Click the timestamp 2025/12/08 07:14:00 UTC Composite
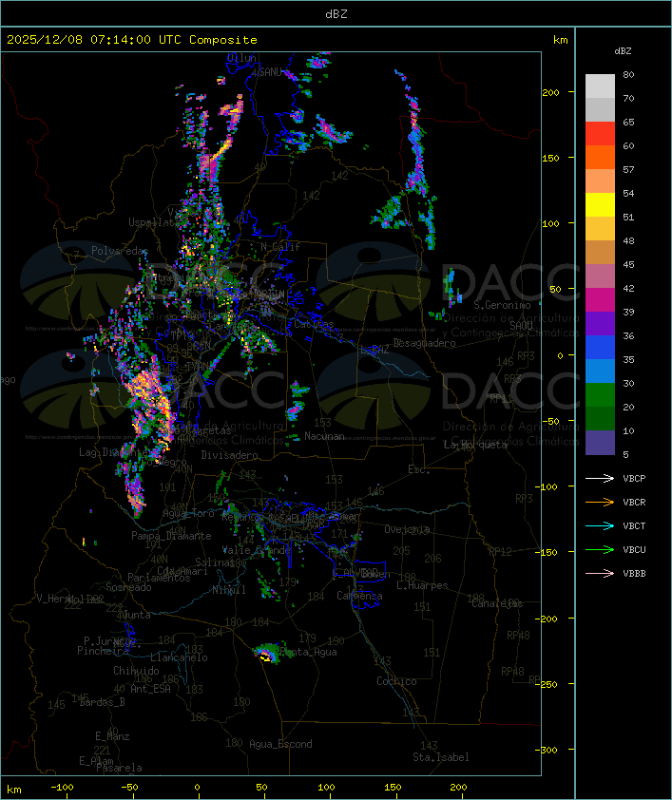This screenshot has height=800, width=672. (132, 40)
